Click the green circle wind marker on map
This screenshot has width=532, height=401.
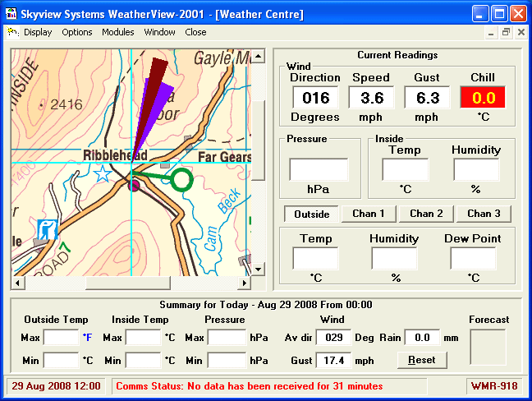coord(181,179)
